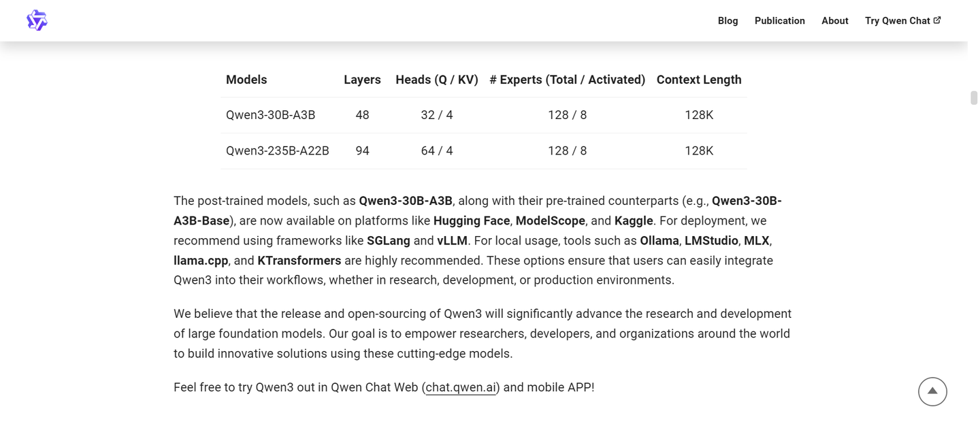
Task: Launch Try Qwen Chat from the navigation
Action: tap(897, 20)
